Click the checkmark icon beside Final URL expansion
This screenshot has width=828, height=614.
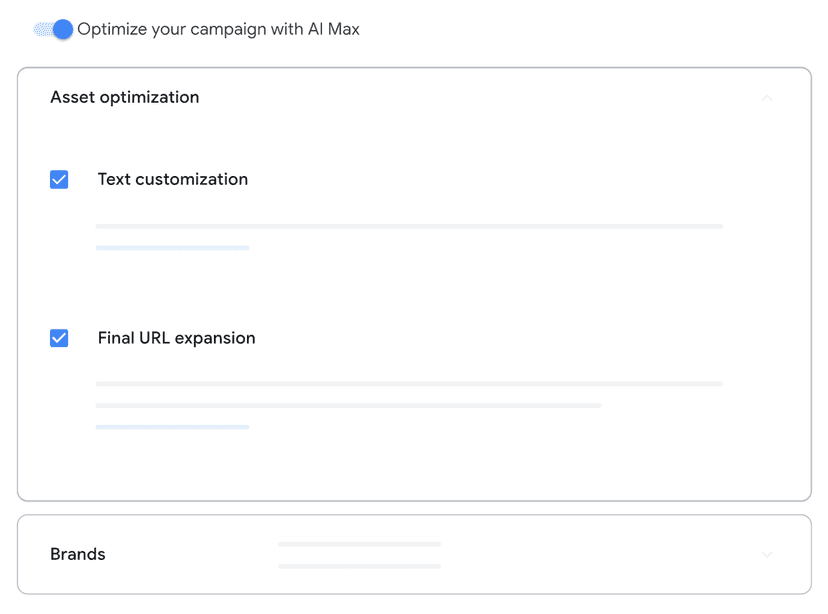[59, 338]
